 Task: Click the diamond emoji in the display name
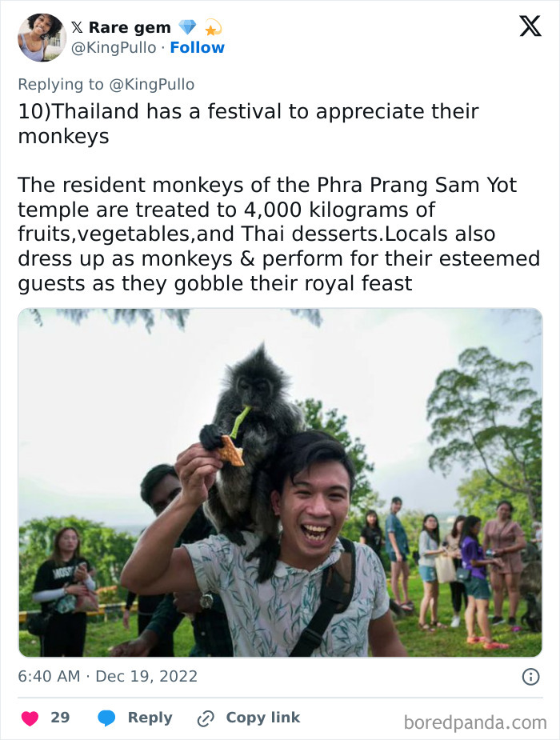click(x=186, y=26)
